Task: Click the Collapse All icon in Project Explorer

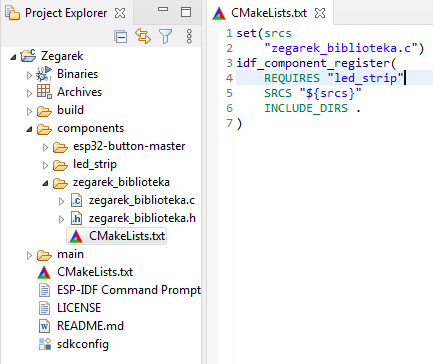Action: click(120, 36)
